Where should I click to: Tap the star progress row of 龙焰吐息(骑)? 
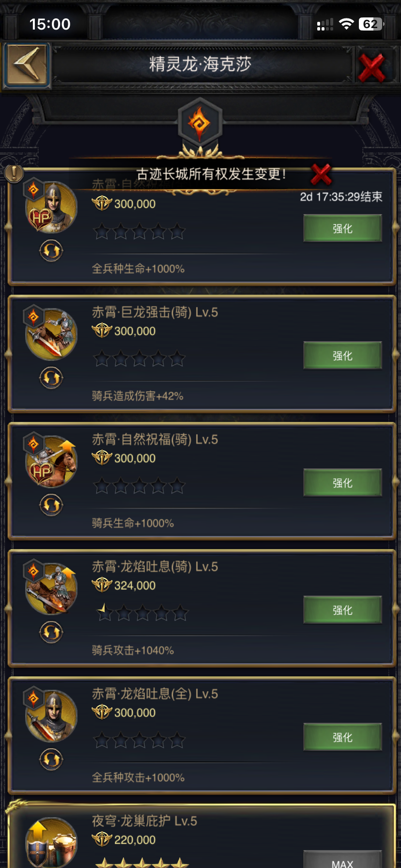(x=141, y=613)
